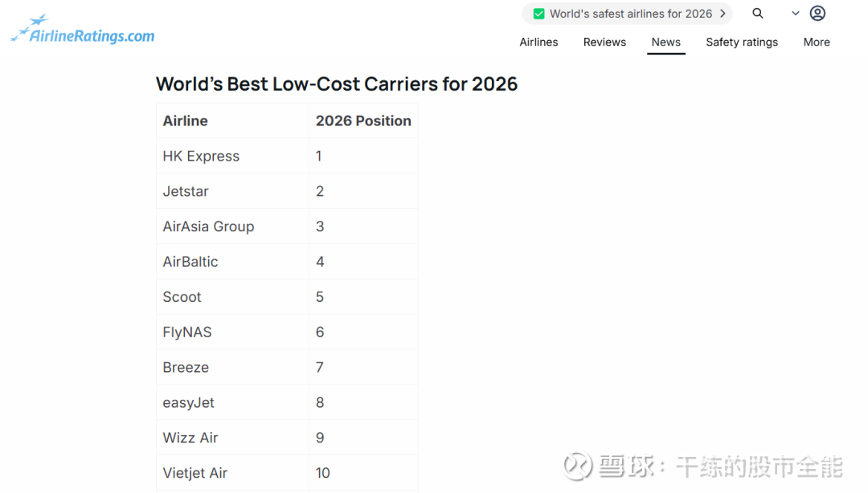Select the Jetstar airline entry
Viewport: 868px width, 493px height.
pos(186,191)
